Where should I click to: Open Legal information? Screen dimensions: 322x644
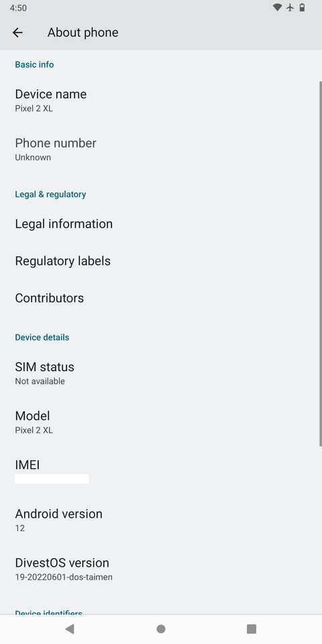(161, 224)
